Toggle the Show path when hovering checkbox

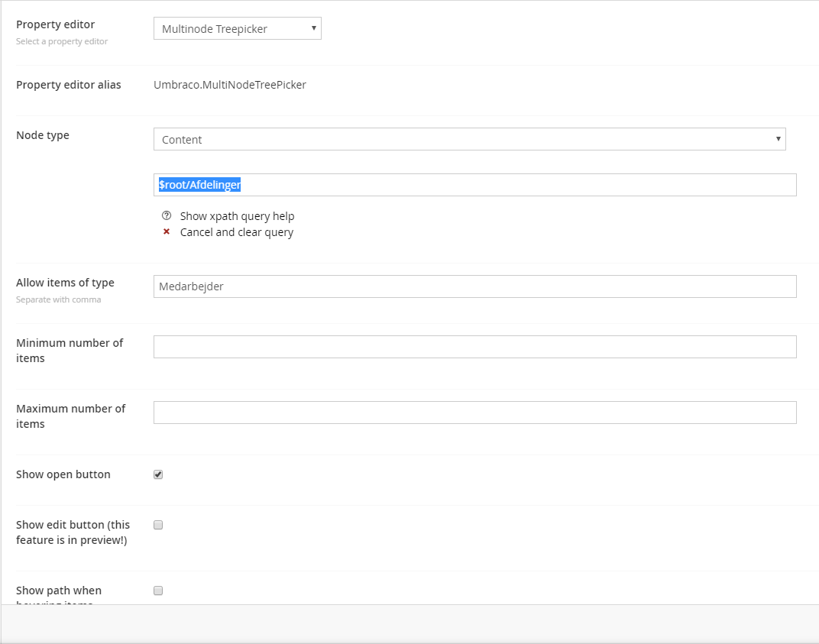tap(158, 591)
